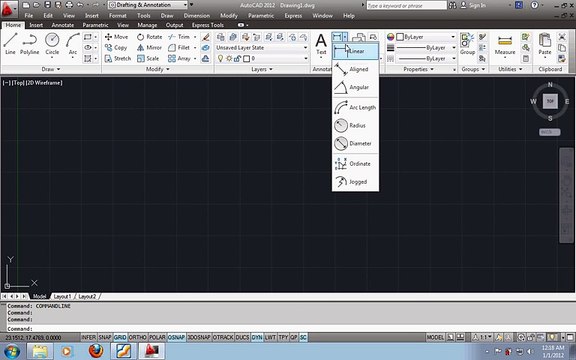Click the Mirror tool
This screenshot has height=360, width=576.
150,48
